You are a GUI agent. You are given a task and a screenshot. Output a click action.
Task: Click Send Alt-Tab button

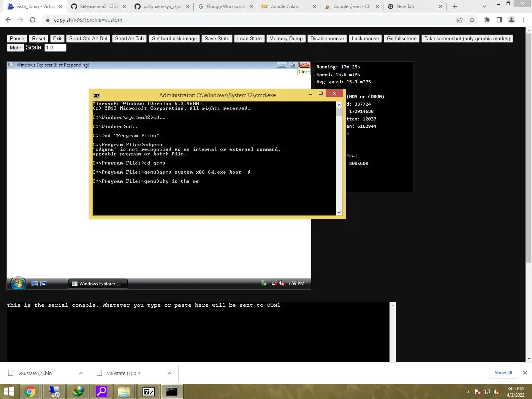[129, 38]
